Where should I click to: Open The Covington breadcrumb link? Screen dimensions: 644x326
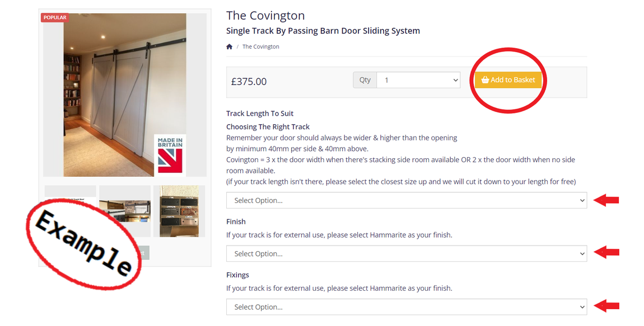[x=260, y=46]
